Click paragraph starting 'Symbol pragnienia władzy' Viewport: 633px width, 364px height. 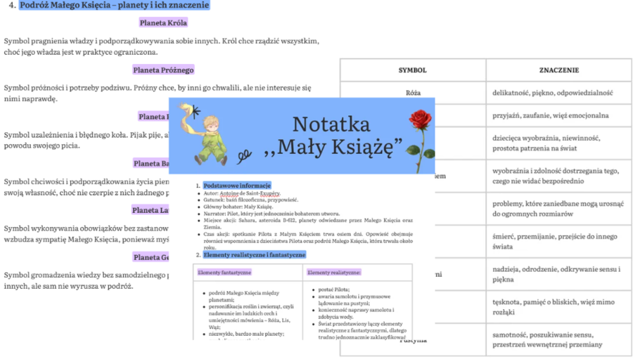tap(162, 46)
